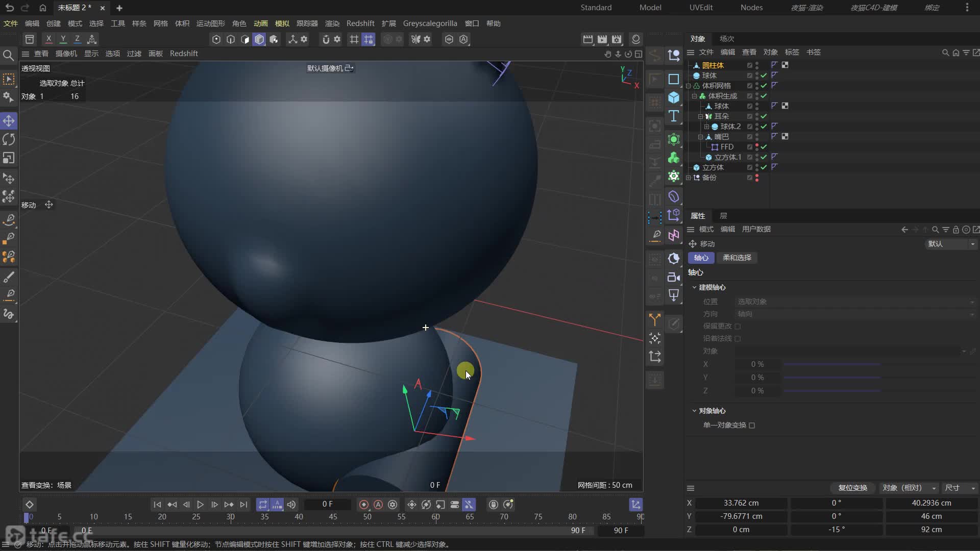Viewport: 980px width, 551px height.
Task: Toggle autokeying button in timeline
Action: click(378, 505)
